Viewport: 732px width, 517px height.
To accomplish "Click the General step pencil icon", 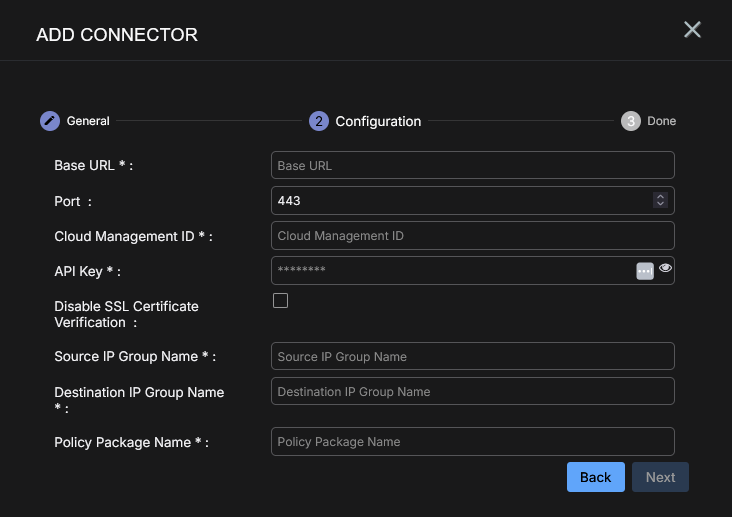I will 50,121.
